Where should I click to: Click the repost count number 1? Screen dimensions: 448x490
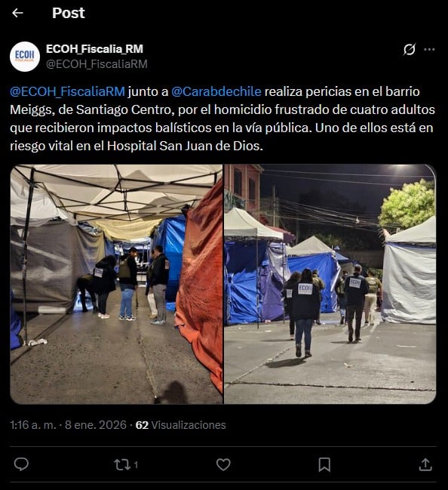pyautogui.click(x=136, y=465)
